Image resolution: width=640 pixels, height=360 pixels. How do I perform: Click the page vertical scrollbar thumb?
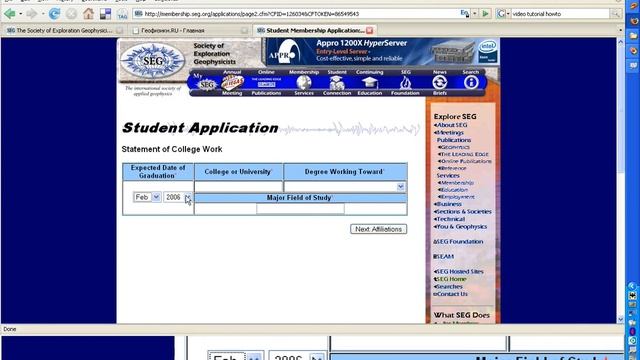point(620,108)
